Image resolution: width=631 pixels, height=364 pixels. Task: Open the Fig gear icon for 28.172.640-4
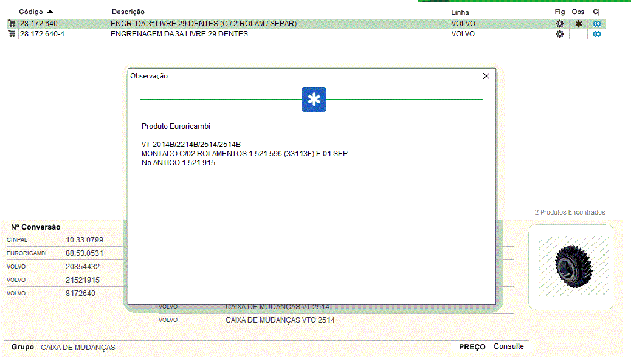(560, 35)
